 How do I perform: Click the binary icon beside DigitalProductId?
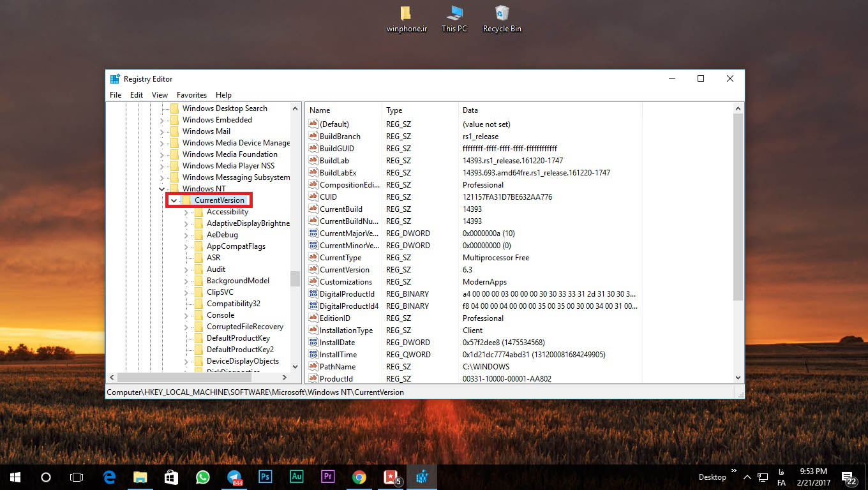(313, 293)
